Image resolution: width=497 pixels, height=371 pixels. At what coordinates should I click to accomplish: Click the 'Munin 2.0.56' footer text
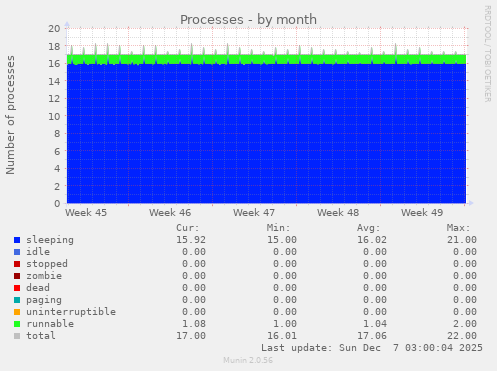click(x=248, y=360)
